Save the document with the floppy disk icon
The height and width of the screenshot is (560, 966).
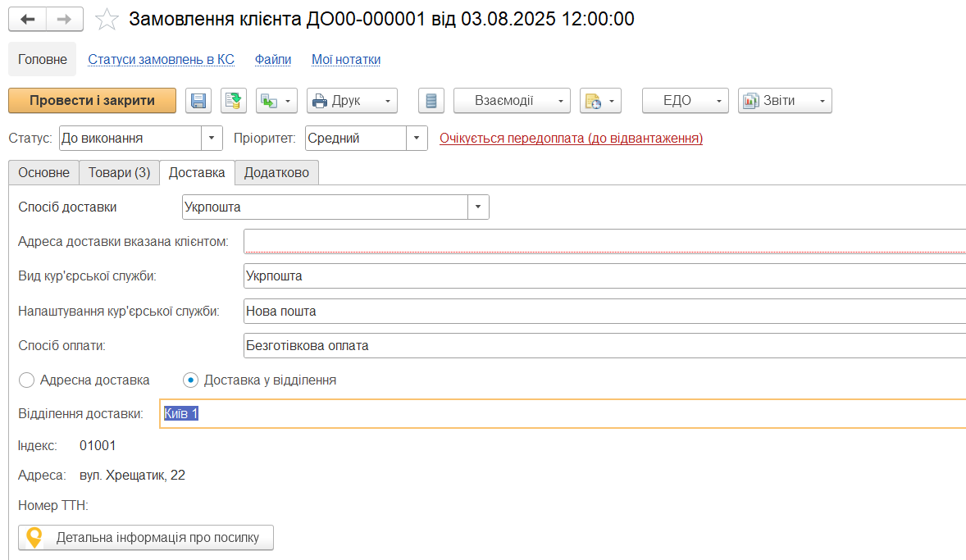coord(198,100)
